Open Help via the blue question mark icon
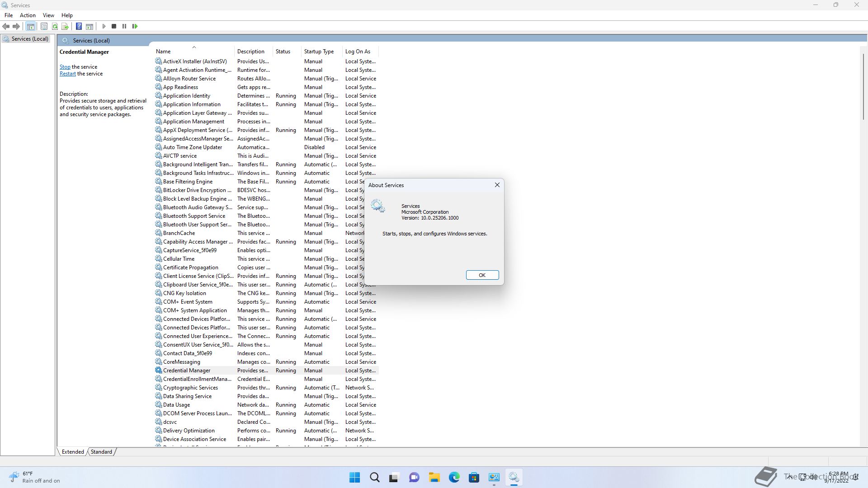 pos(79,27)
